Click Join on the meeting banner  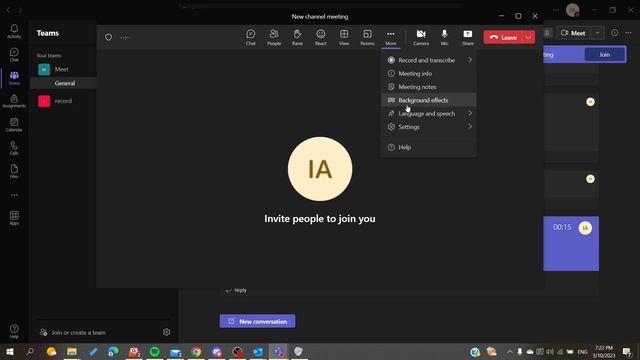point(604,54)
